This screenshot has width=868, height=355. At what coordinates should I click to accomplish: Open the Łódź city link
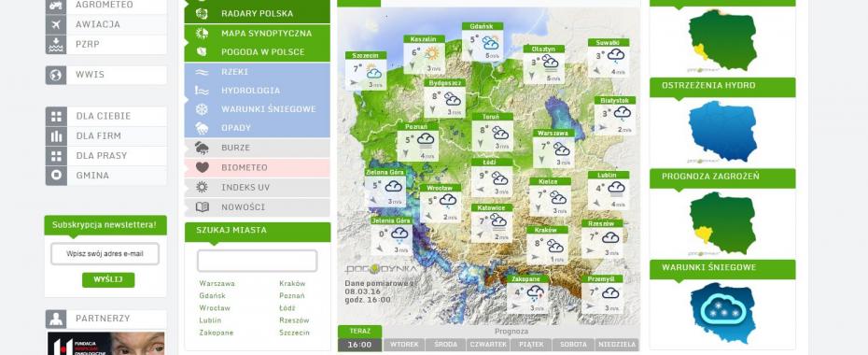coord(287,308)
